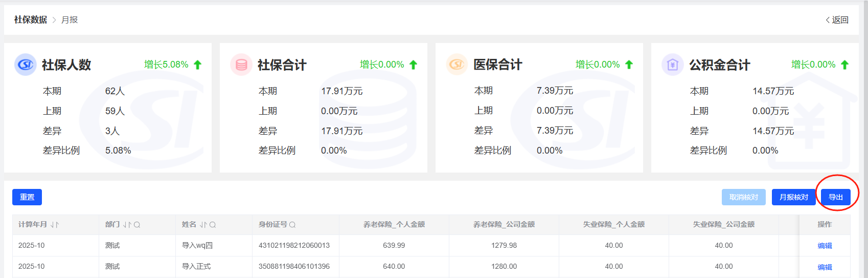Click the 取消核对 button
Viewport: 868px width, 278px height.
744,197
